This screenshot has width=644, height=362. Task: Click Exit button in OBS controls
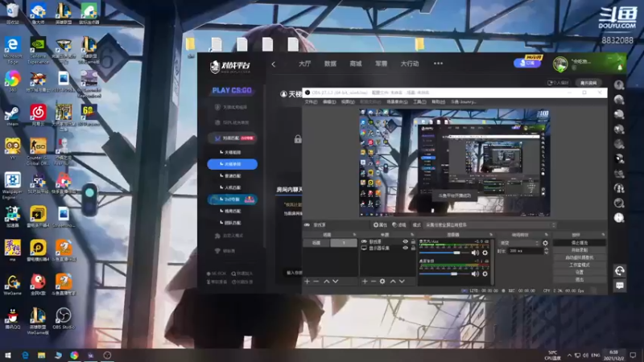tap(579, 279)
